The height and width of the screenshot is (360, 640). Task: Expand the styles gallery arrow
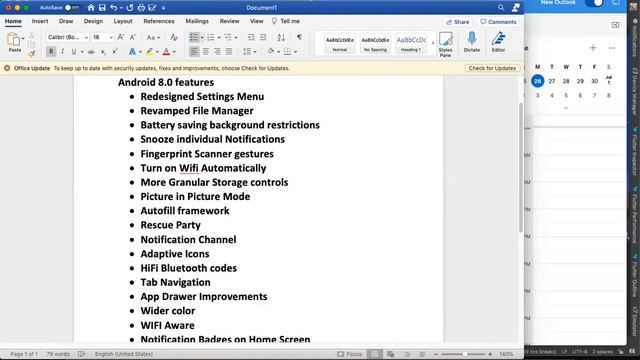[433, 43]
